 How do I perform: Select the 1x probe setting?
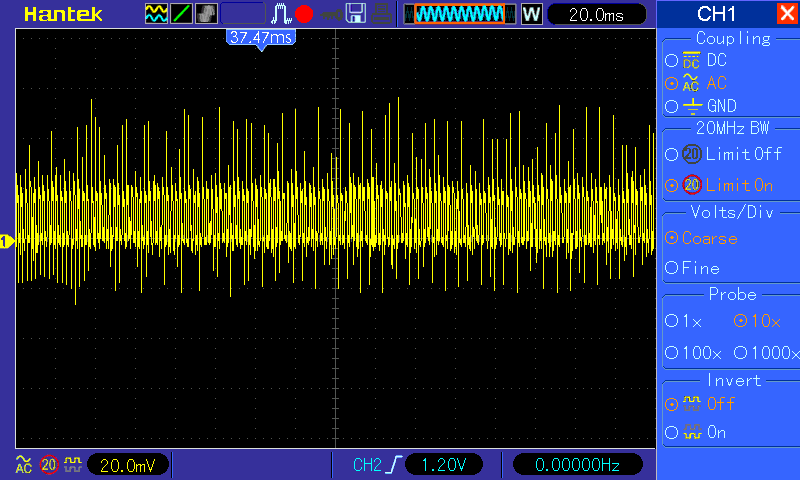coord(684,321)
